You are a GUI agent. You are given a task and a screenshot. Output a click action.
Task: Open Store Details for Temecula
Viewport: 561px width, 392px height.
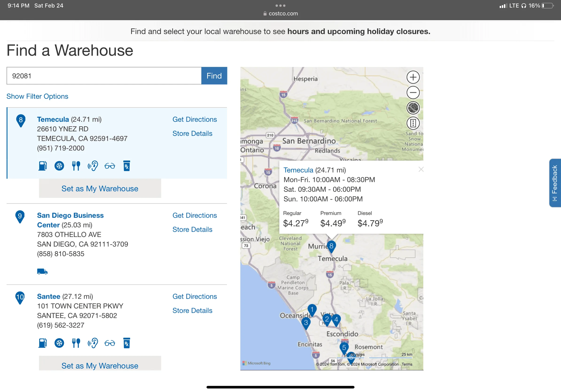pos(192,133)
